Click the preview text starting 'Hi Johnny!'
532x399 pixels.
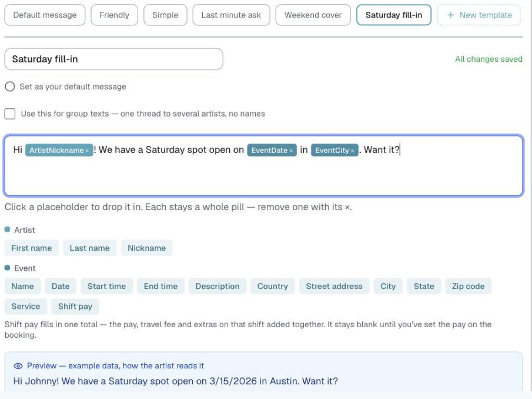(175, 381)
